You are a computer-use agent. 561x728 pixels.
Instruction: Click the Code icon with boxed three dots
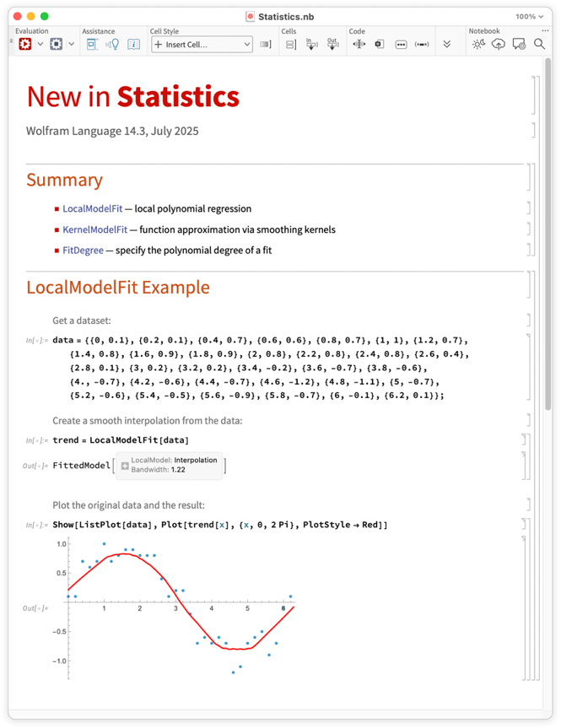[401, 45]
